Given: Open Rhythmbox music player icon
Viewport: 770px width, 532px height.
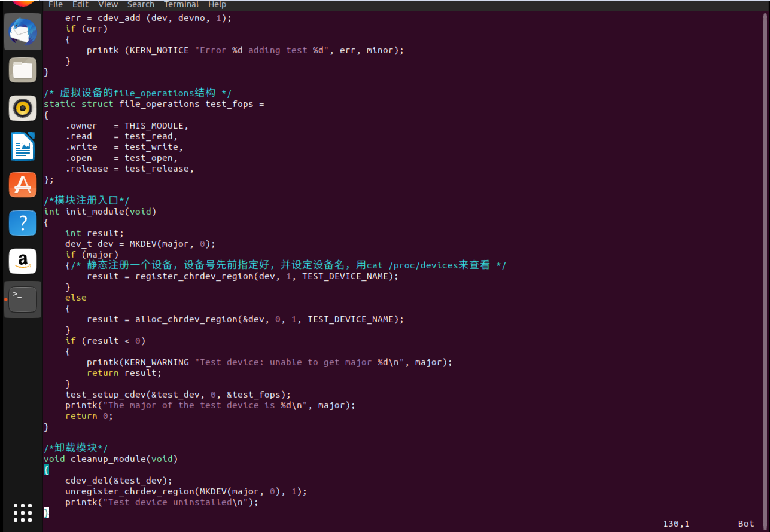Looking at the screenshot, I should (23, 108).
